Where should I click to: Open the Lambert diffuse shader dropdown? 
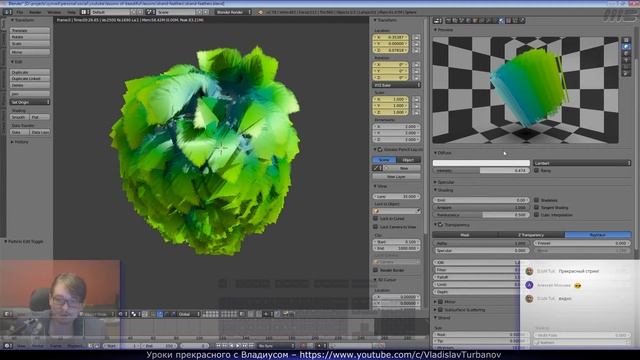click(x=582, y=163)
